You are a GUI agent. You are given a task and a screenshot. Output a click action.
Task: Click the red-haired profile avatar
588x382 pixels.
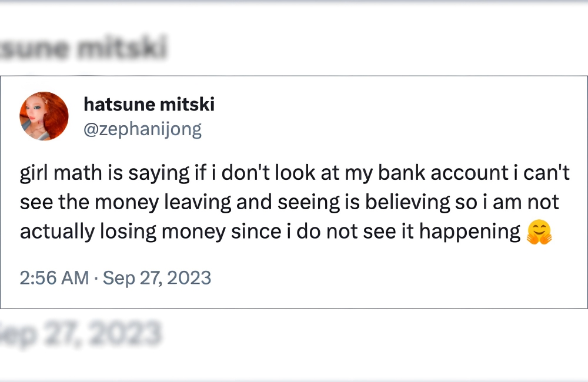pos(44,116)
